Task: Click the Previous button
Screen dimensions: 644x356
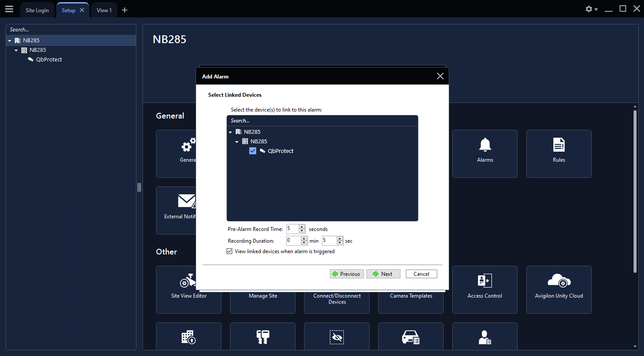Action: [346, 274]
